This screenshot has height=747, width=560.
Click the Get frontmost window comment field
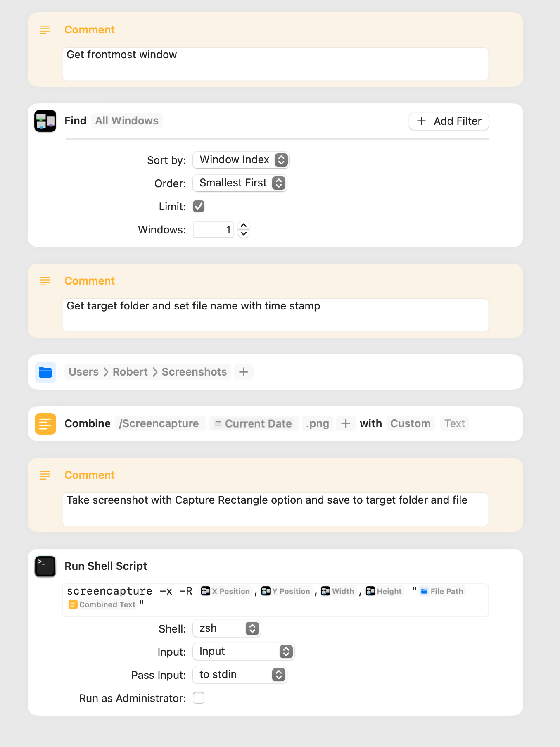pyautogui.click(x=275, y=64)
